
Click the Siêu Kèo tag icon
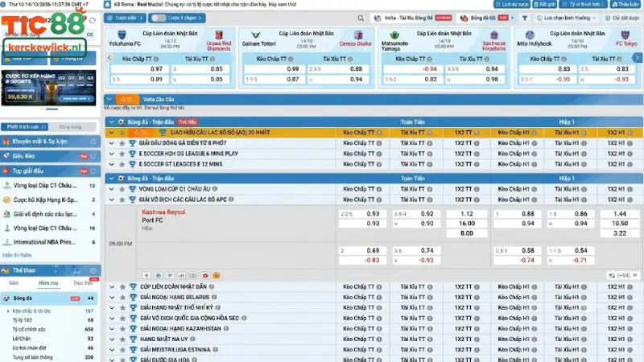click(6, 156)
